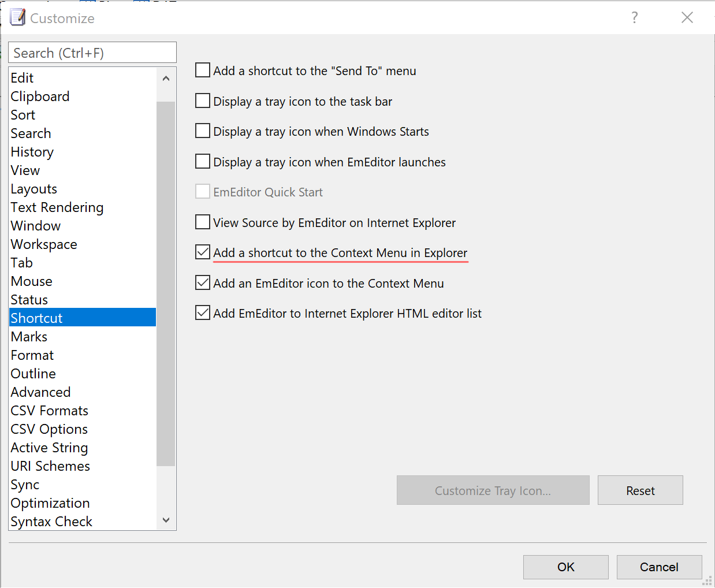
Task: Select the Mouse category
Action: tap(83, 281)
